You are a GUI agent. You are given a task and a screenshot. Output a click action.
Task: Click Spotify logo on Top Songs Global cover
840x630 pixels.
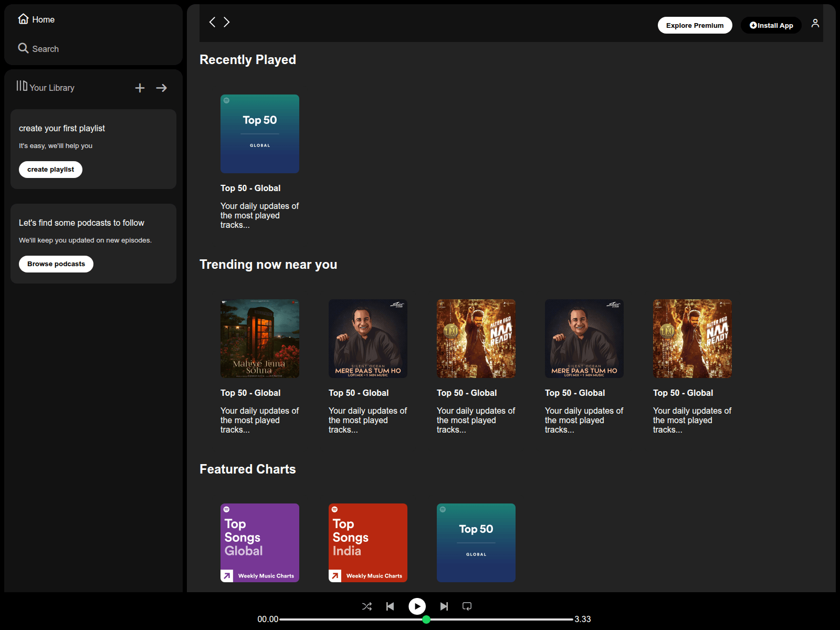227,509
